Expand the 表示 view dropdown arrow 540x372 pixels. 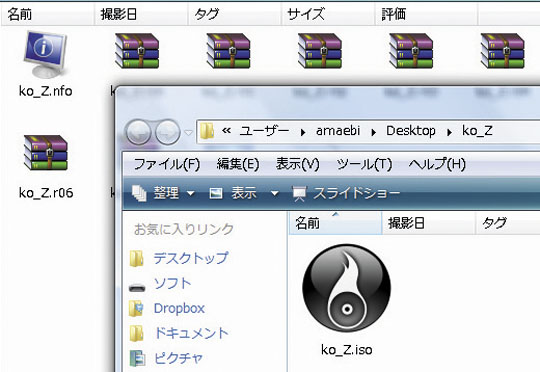[x=274, y=193]
